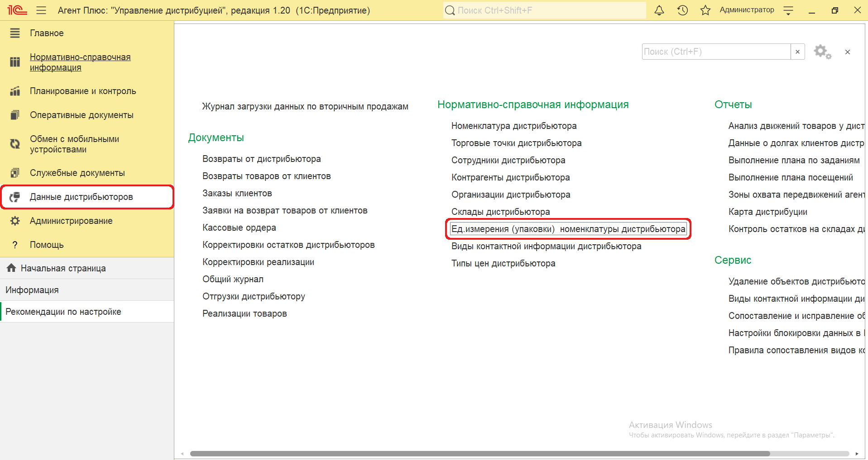Open Типы цен дистрибьютора
The width and height of the screenshot is (868, 460).
(x=504, y=263)
